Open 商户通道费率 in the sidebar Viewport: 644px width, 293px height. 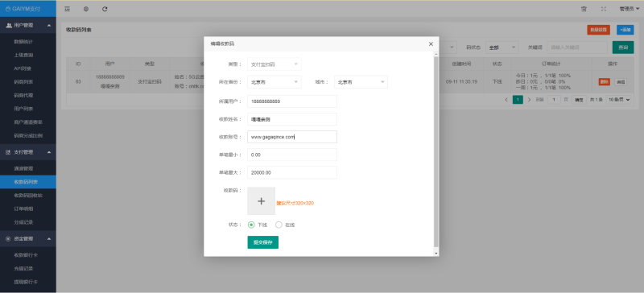click(x=28, y=122)
